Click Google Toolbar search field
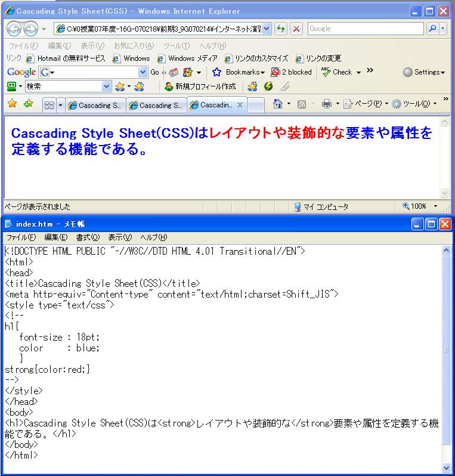455x476 pixels. (x=93, y=72)
